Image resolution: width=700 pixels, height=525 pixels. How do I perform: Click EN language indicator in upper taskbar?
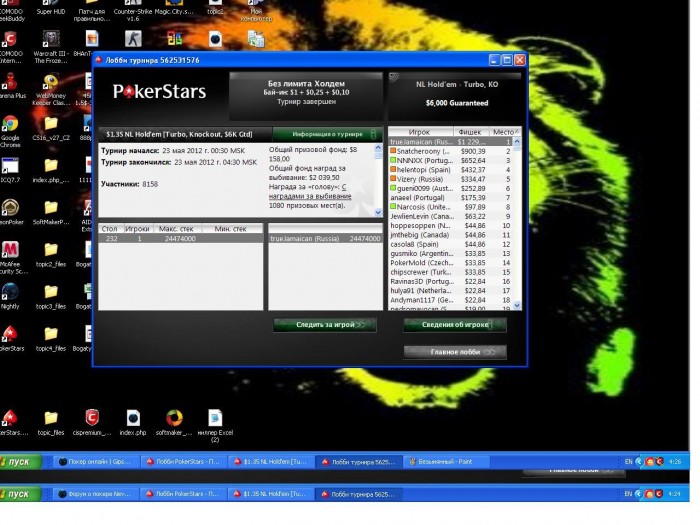628,462
